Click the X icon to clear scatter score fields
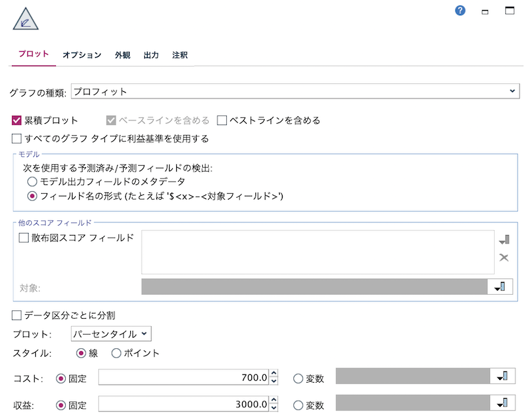The height and width of the screenshot is (418, 532). click(504, 258)
